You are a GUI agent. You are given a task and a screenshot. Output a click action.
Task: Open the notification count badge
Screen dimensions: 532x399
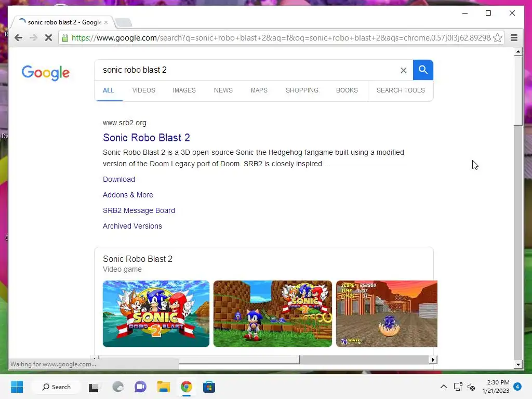517,387
